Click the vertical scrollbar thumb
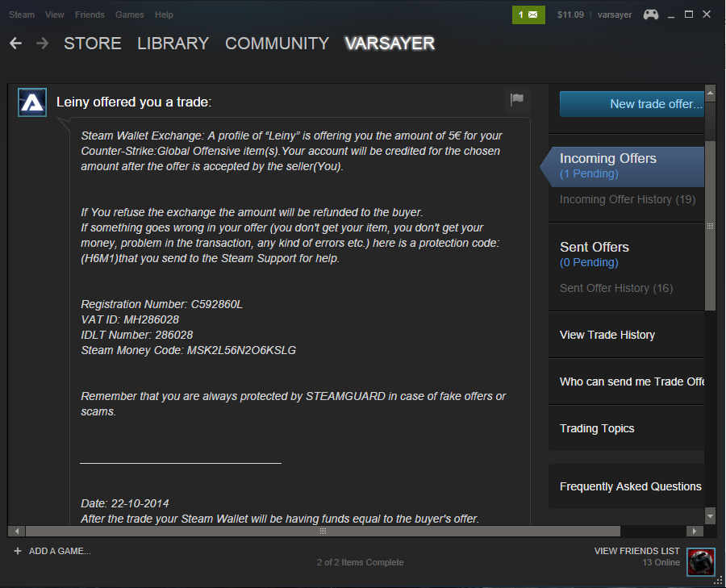 tap(710, 226)
